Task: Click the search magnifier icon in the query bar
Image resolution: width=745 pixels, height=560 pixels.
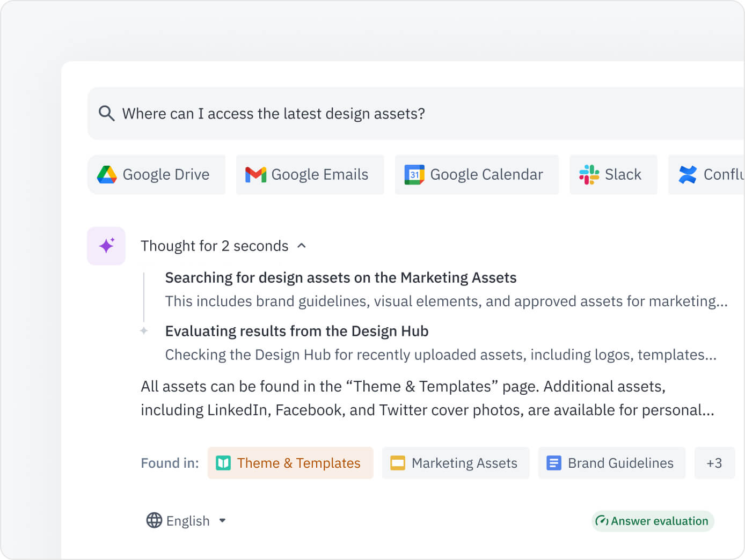Action: pos(106,113)
